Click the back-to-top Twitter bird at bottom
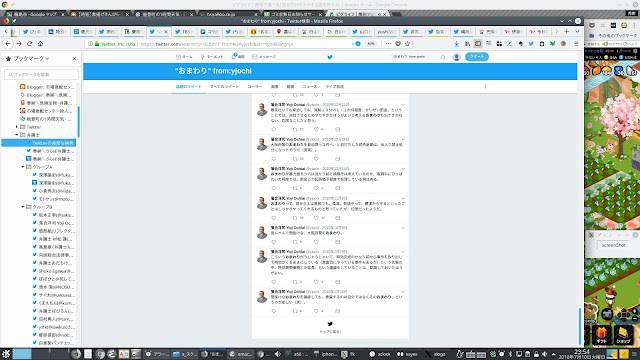This screenshot has height=360, width=640. pyautogui.click(x=330, y=324)
